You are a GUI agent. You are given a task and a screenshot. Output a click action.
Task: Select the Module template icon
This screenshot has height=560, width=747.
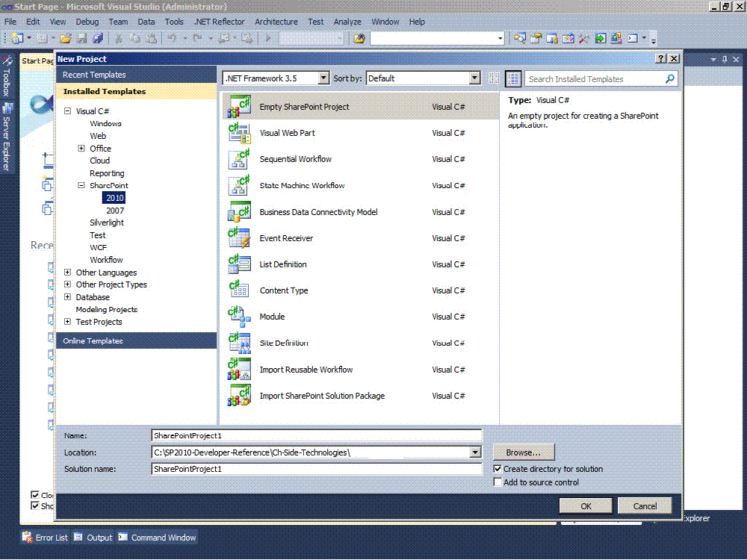click(239, 316)
